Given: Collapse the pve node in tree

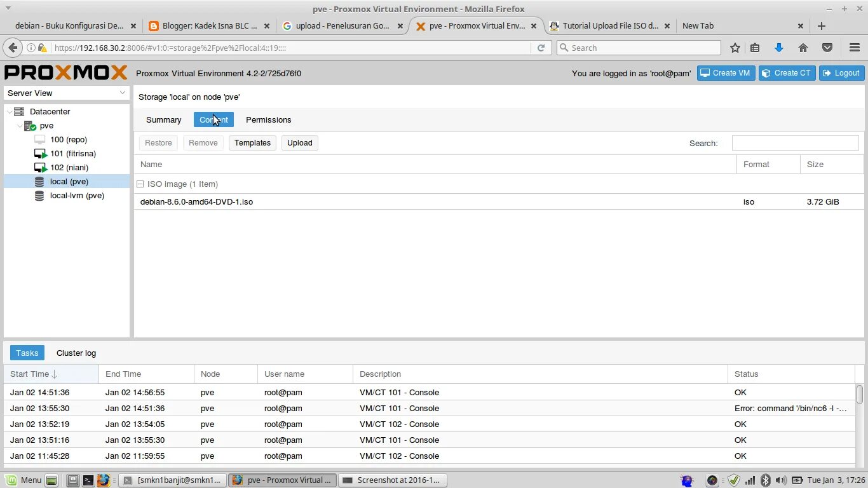Looking at the screenshot, I should click(20, 126).
